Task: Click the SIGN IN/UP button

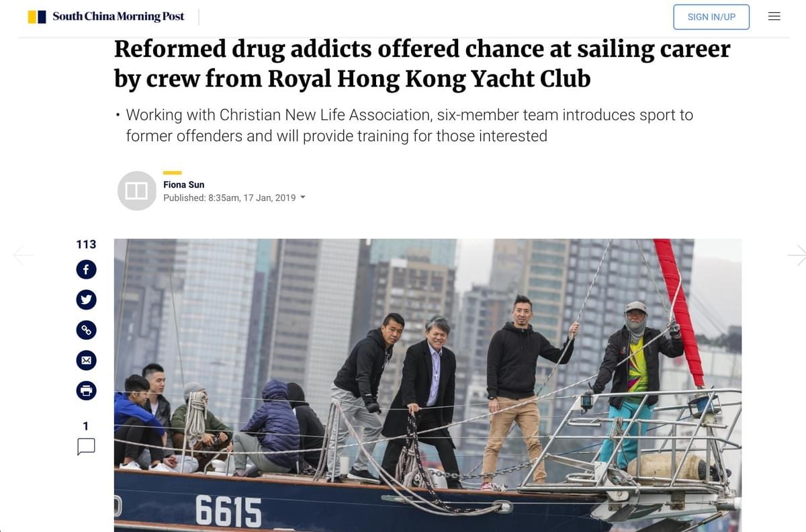Action: 711,17
